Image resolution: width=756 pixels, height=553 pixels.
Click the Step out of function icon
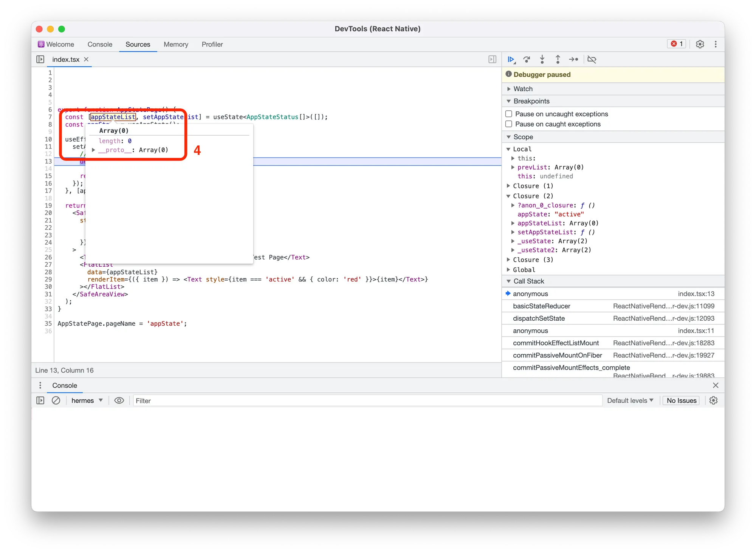[558, 59]
